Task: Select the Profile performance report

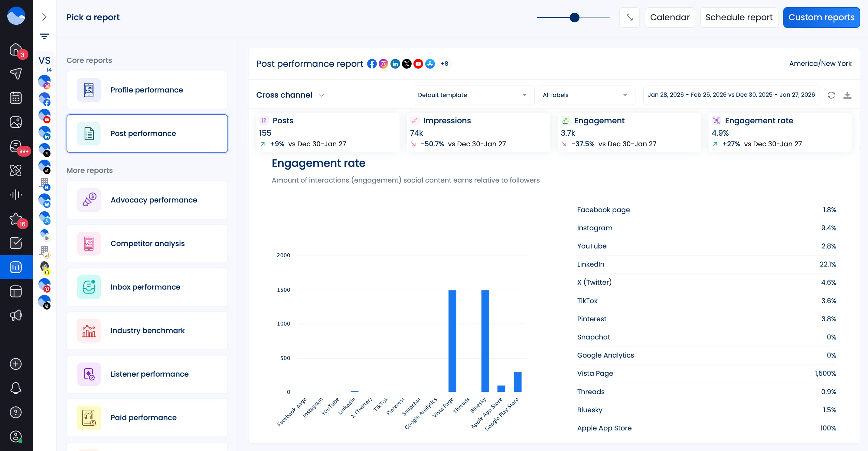Action: (x=147, y=90)
